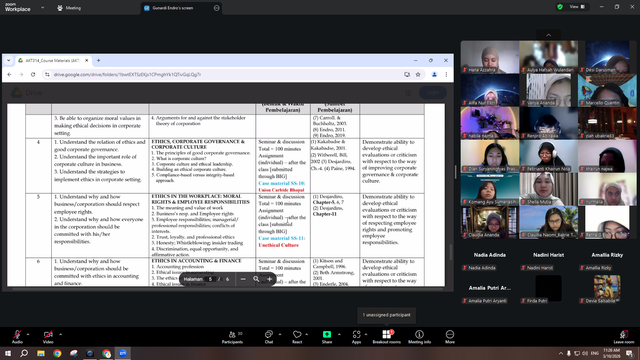
Task: Click the green Share screen button
Action: pyautogui.click(x=327, y=337)
